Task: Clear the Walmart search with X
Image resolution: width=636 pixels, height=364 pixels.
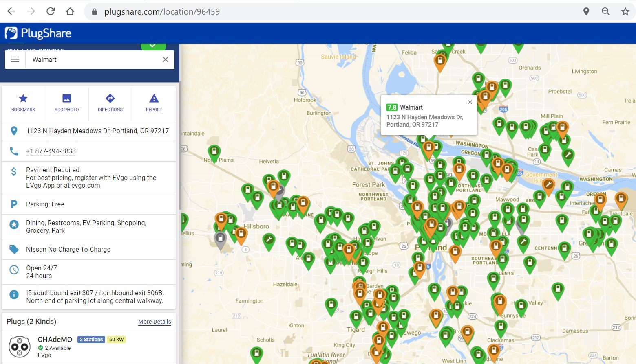Action: point(166,59)
